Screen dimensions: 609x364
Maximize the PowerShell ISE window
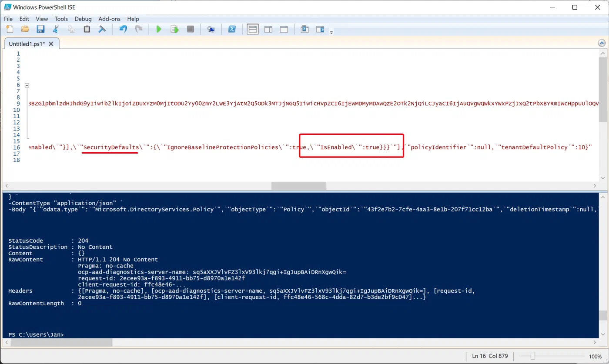[x=575, y=7]
